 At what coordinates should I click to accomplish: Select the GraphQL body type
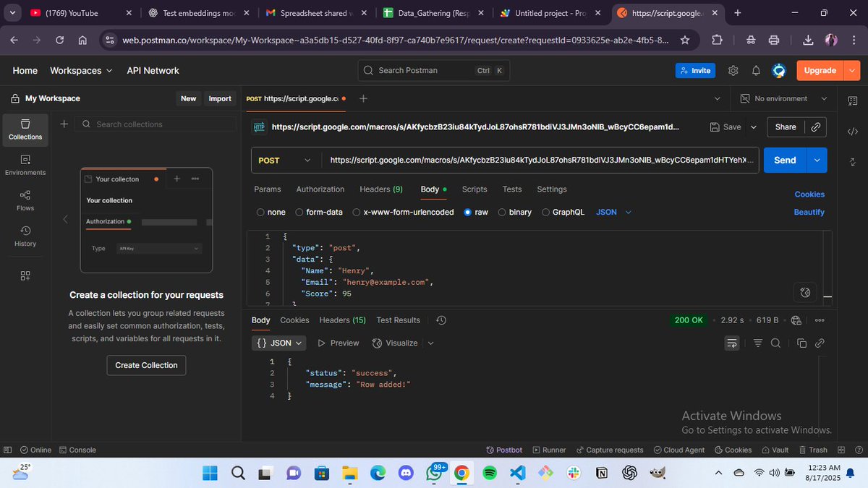(x=563, y=213)
